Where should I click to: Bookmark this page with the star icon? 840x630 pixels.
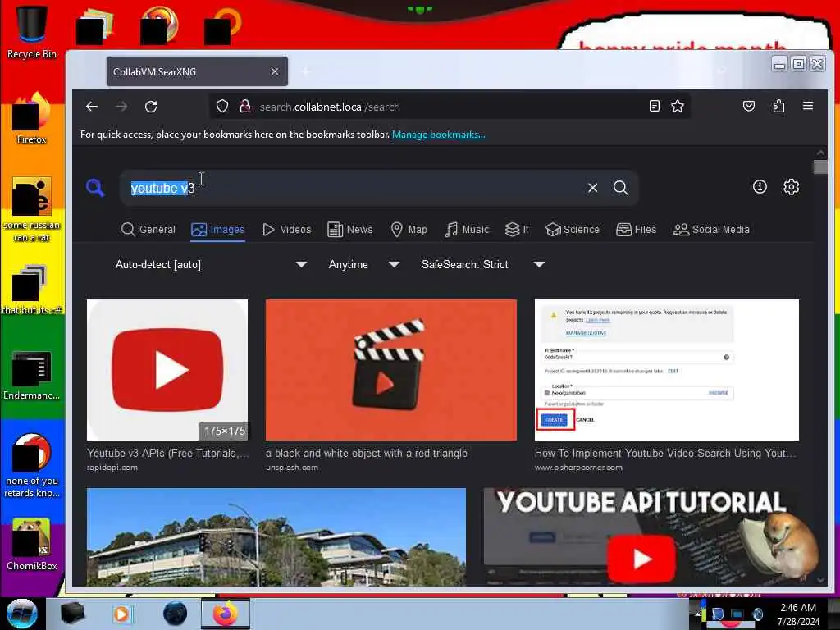(x=678, y=106)
